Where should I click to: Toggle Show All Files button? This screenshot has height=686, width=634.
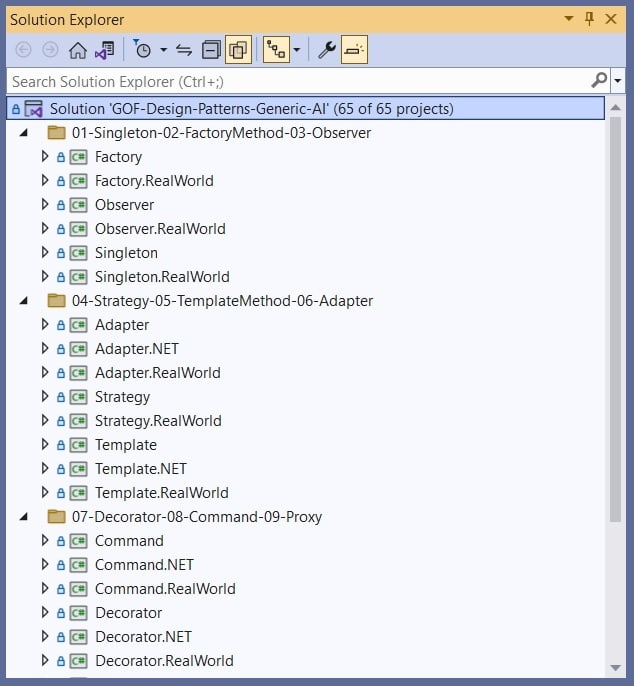click(238, 49)
